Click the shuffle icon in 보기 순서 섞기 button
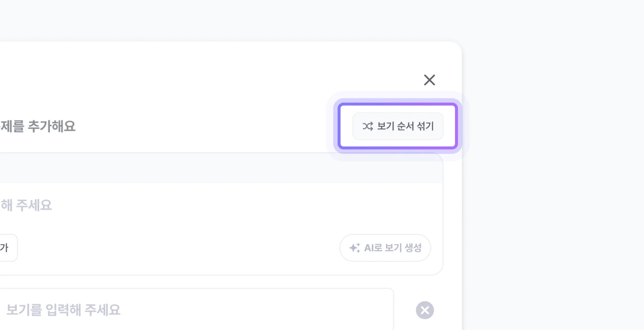Image resolution: width=644 pixels, height=330 pixels. pos(368,126)
